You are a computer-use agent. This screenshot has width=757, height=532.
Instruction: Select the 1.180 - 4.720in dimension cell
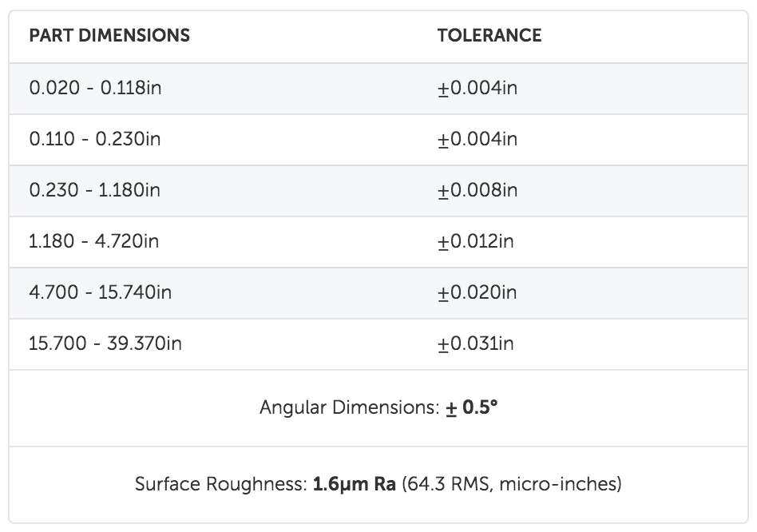[x=93, y=241]
